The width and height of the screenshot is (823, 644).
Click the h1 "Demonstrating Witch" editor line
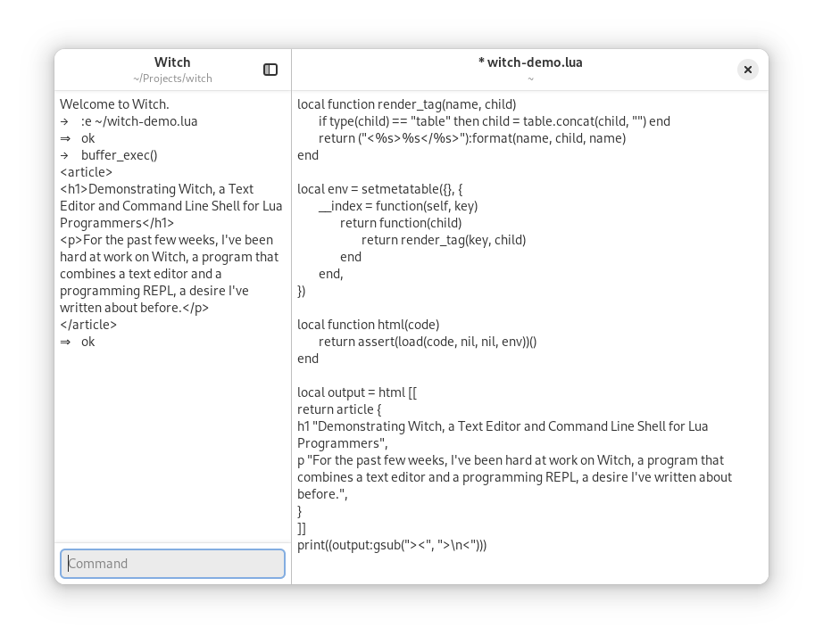coord(503,434)
